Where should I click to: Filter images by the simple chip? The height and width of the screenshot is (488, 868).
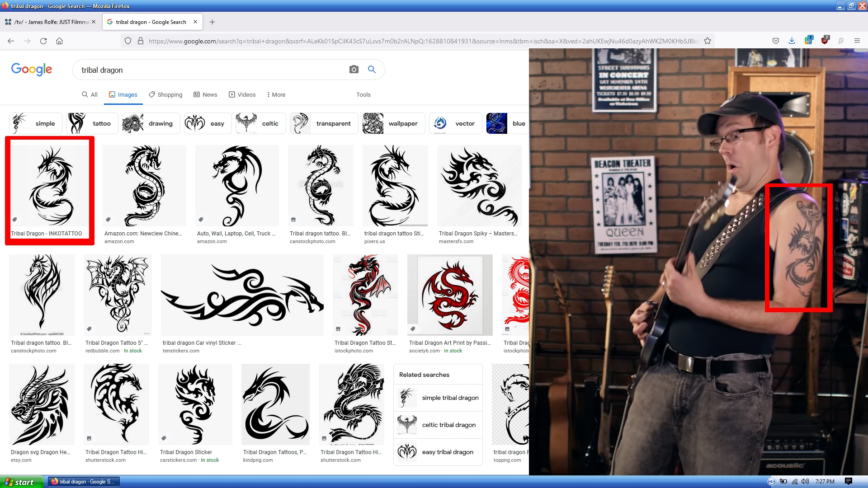pyautogui.click(x=36, y=123)
